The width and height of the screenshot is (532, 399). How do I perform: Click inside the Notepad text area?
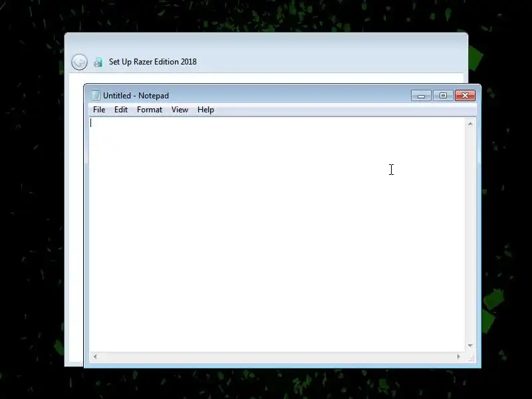pyautogui.click(x=277, y=235)
